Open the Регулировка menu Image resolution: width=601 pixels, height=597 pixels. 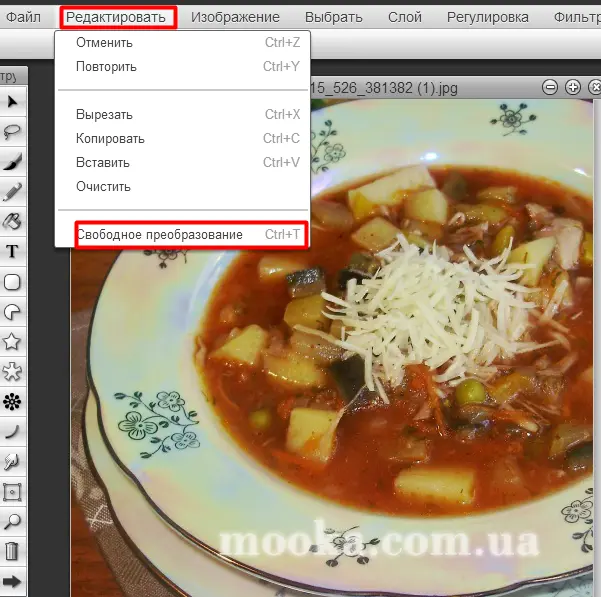(488, 17)
